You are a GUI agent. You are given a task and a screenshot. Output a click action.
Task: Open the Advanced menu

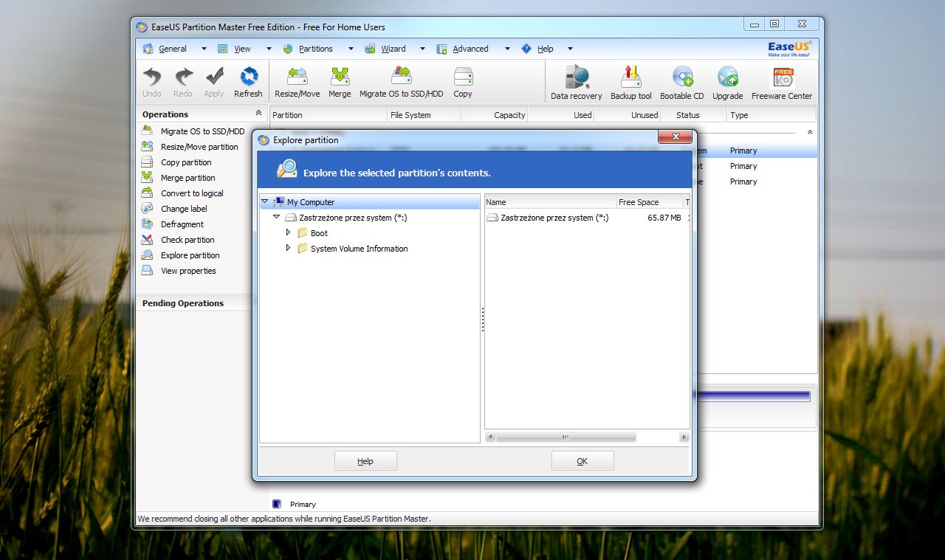click(470, 49)
